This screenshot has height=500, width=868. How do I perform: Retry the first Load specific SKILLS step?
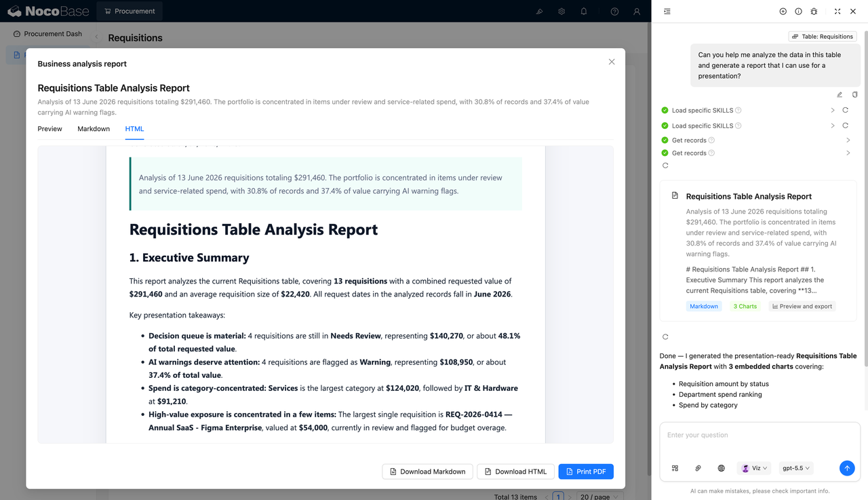click(x=846, y=110)
